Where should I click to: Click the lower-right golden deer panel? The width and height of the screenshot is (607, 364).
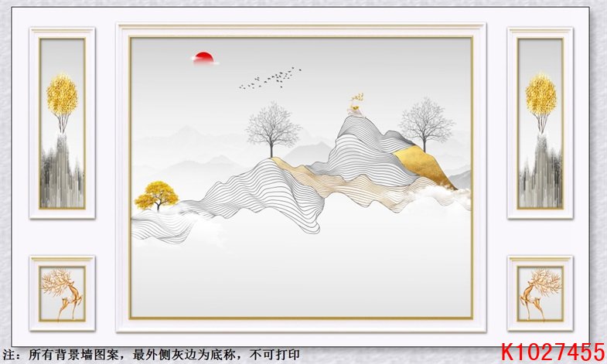[540, 293]
